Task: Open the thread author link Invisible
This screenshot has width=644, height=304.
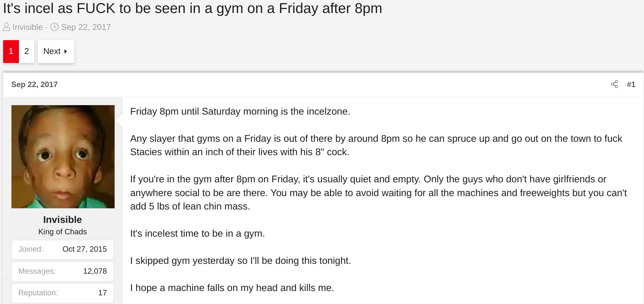Action: coord(28,27)
